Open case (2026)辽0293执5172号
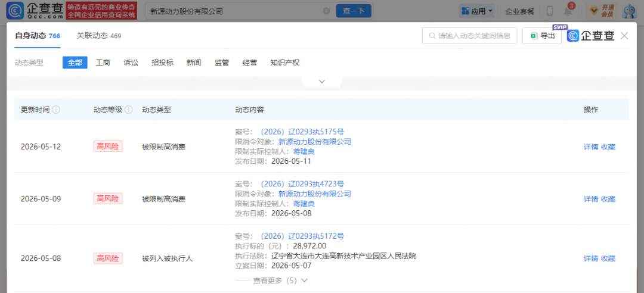 coord(302,236)
